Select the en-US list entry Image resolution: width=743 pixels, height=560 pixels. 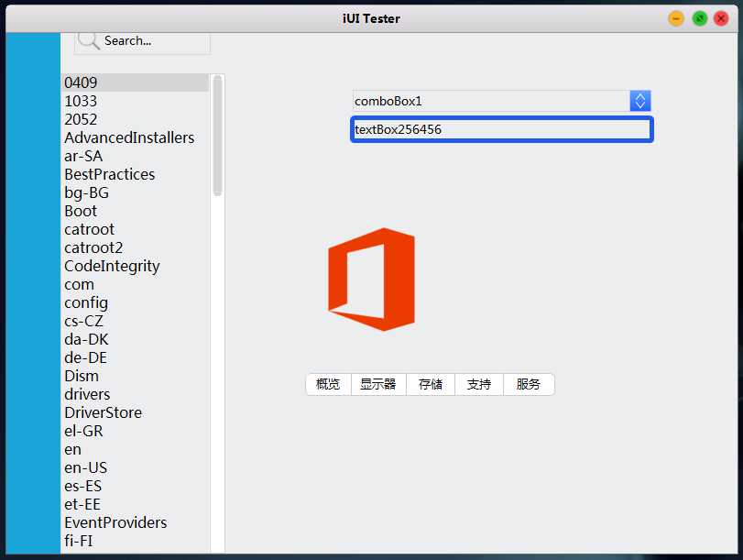pos(135,467)
